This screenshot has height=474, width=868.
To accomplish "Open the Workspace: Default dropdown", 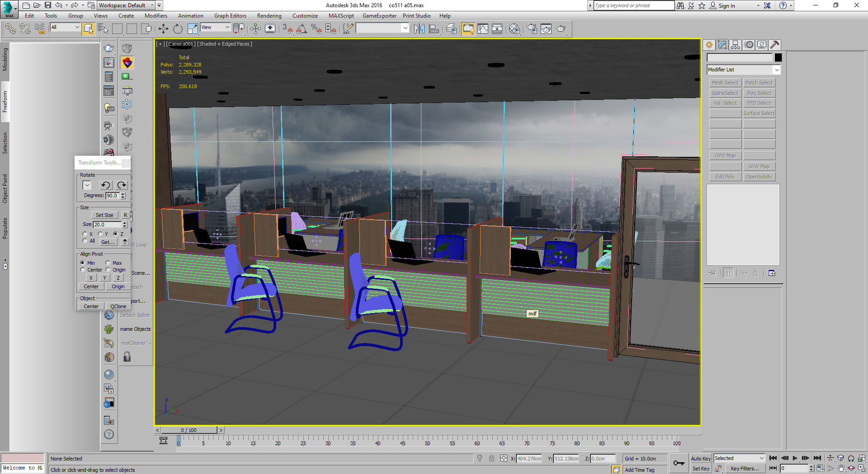I will click(x=126, y=5).
